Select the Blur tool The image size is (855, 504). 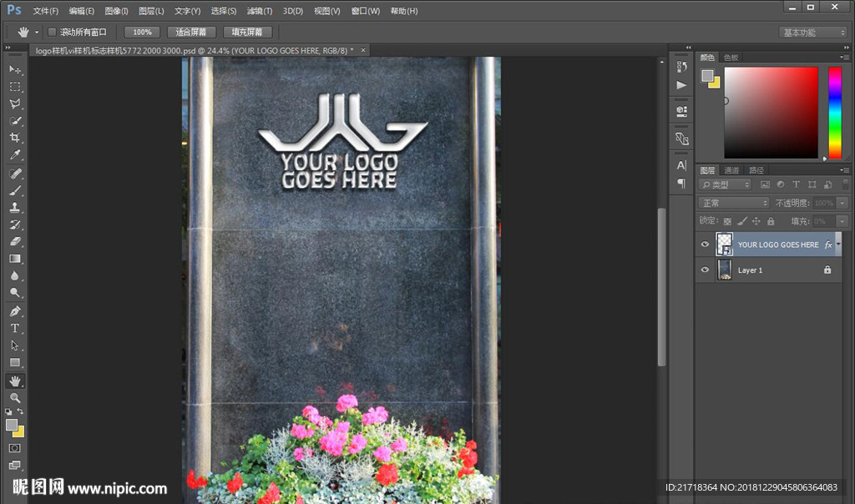pyautogui.click(x=15, y=275)
